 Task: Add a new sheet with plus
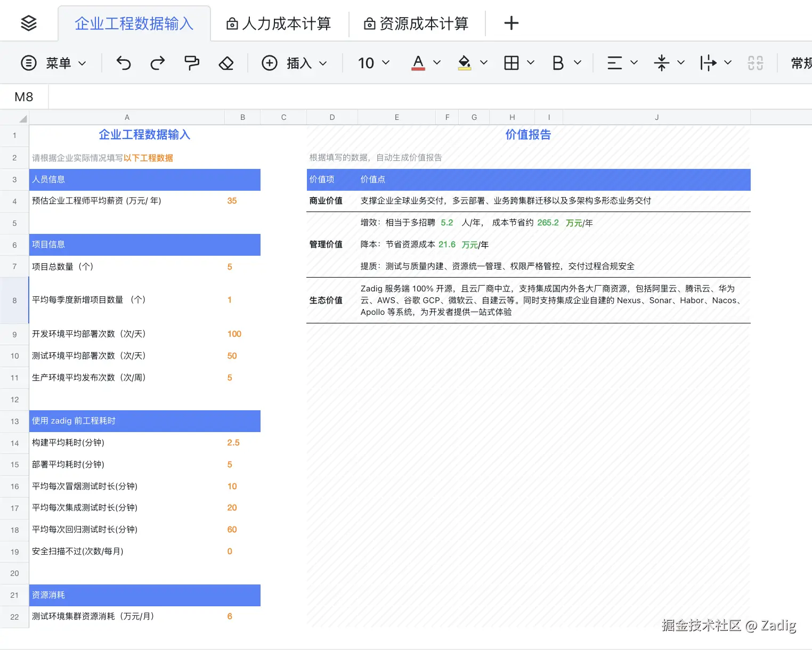pos(511,23)
